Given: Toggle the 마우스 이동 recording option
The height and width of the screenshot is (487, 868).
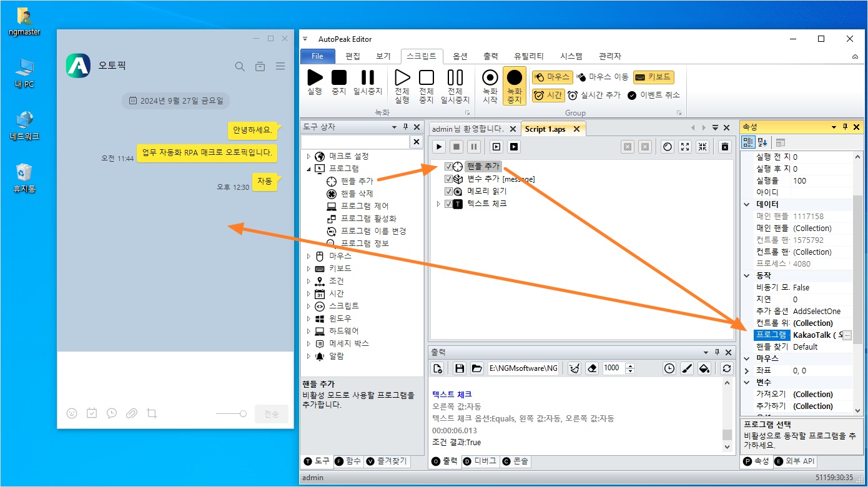Looking at the screenshot, I should tap(602, 77).
